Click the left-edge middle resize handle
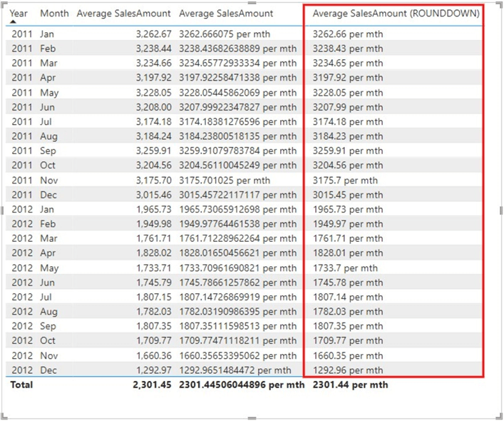 tap(2, 209)
